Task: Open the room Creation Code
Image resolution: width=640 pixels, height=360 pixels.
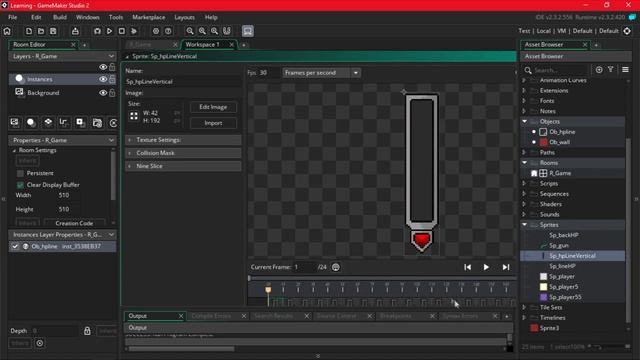Action: pos(74,223)
